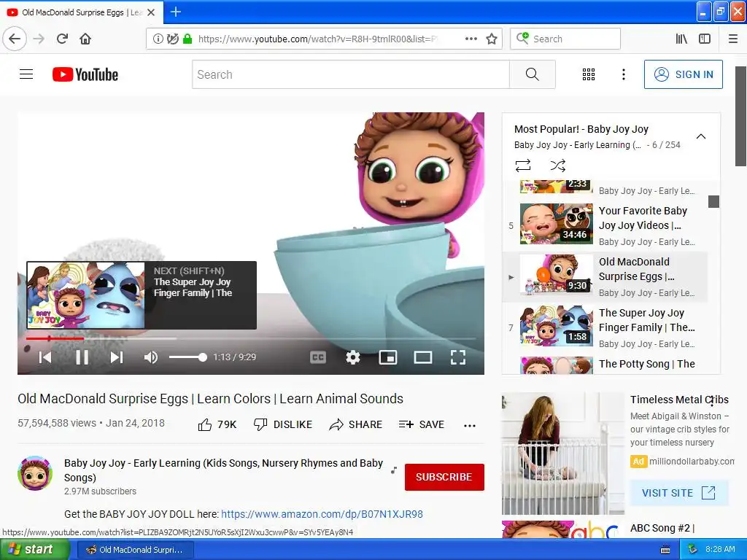Enter full screen mode

click(458, 357)
